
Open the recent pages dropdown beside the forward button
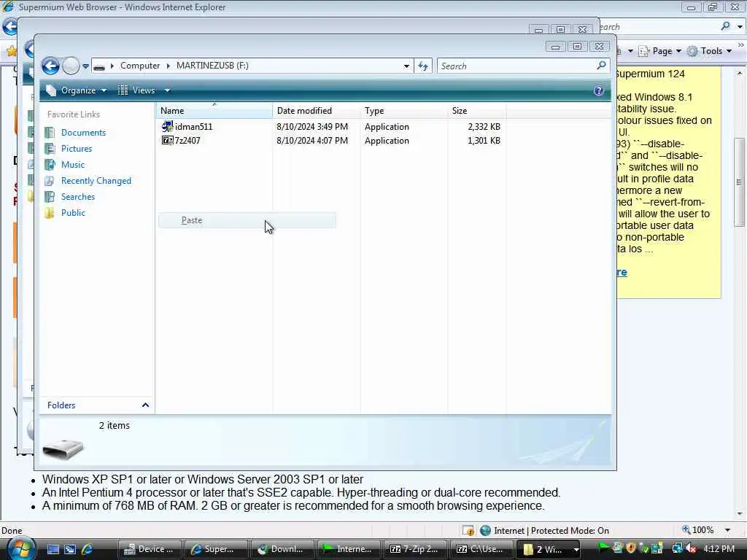click(85, 66)
